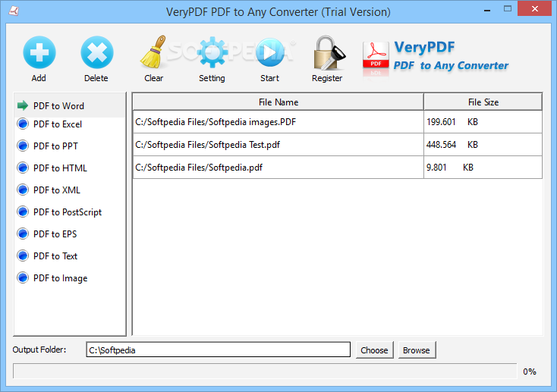The height and width of the screenshot is (392, 557).
Task: Select PDF to XML option
Action: (x=49, y=190)
